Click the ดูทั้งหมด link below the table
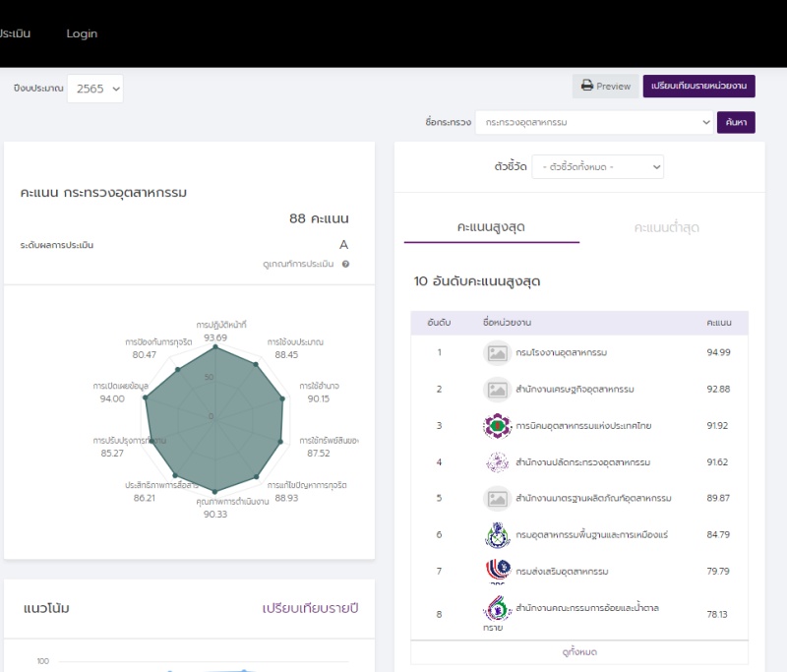Screen dimensions: 787x672 (579, 651)
